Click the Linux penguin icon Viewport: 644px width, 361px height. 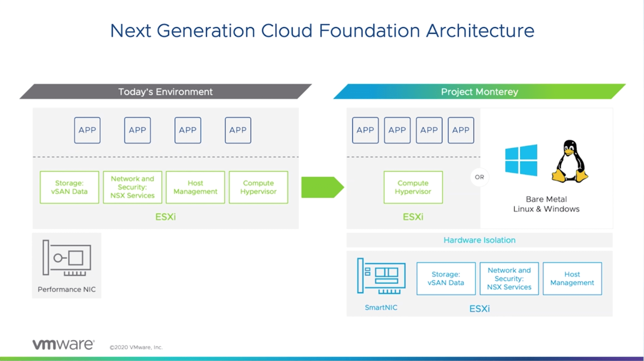point(570,161)
